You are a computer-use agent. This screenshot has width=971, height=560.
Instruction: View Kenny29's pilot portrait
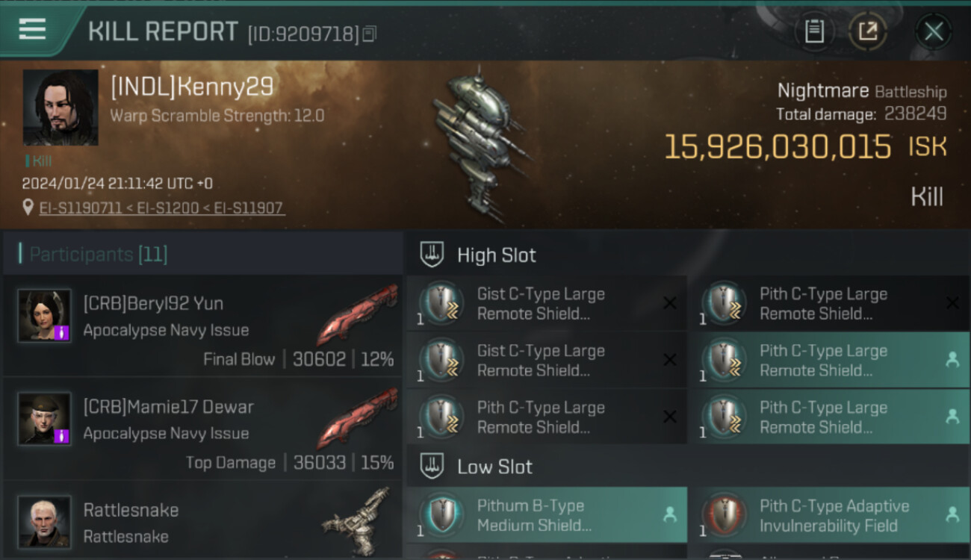(61, 108)
